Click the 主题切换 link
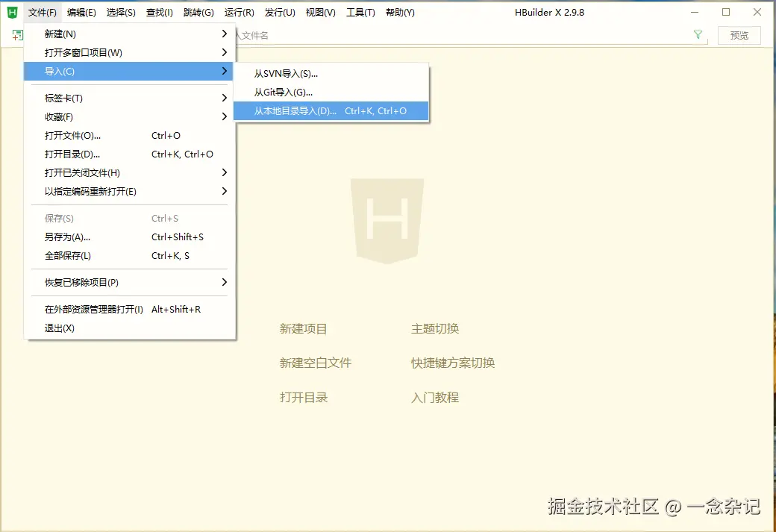Image resolution: width=776 pixels, height=532 pixels. click(434, 328)
